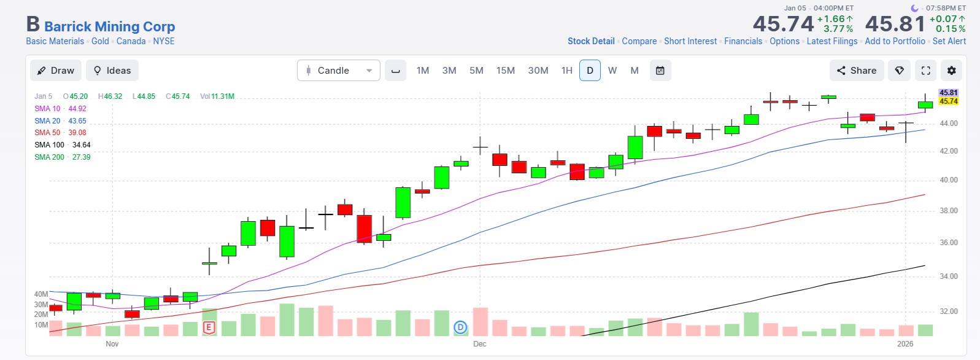Go to the Financials tab
This screenshot has height=360, width=980.
coord(743,41)
